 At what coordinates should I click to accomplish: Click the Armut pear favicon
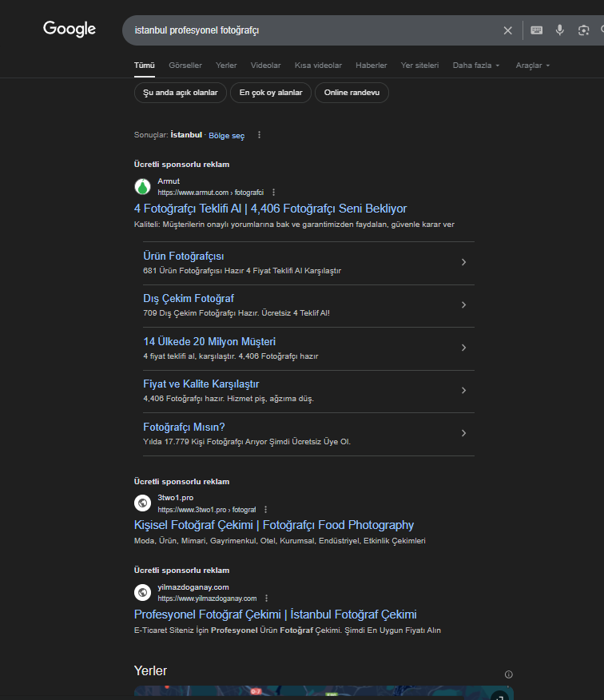142,187
